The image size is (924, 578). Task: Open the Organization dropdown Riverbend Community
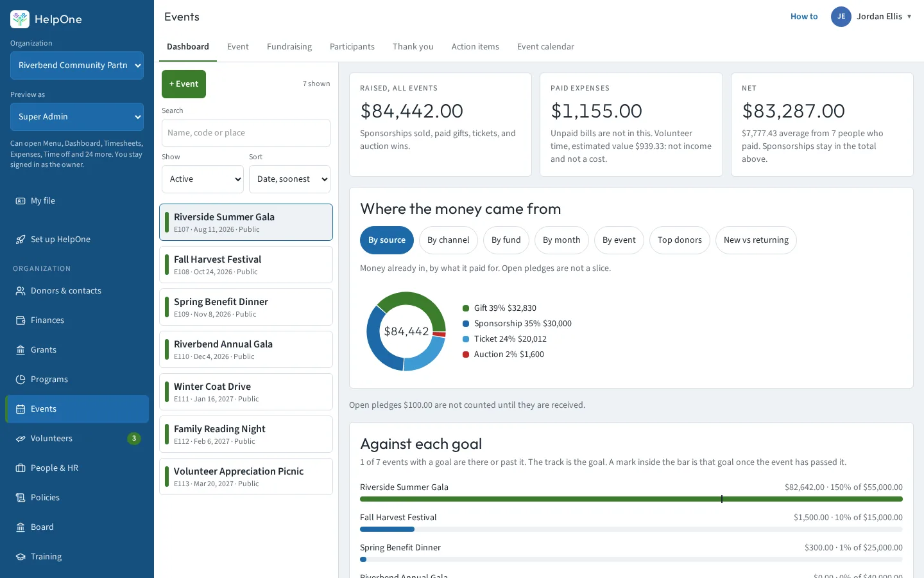click(77, 66)
